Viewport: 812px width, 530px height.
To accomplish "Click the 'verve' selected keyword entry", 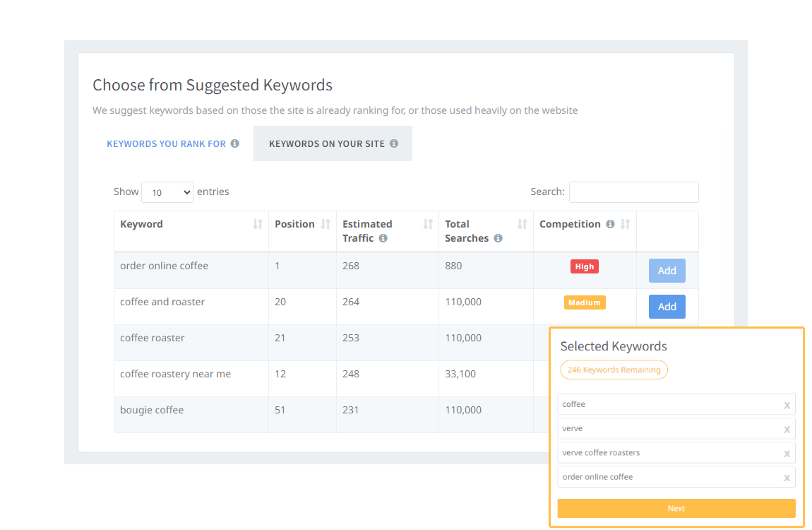I will [x=676, y=428].
